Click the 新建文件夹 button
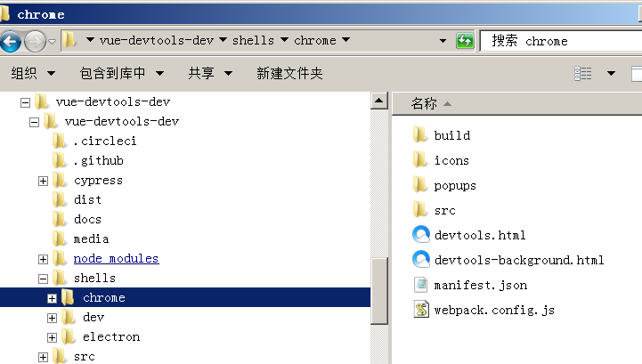The width and height of the screenshot is (642, 364). 289,74
